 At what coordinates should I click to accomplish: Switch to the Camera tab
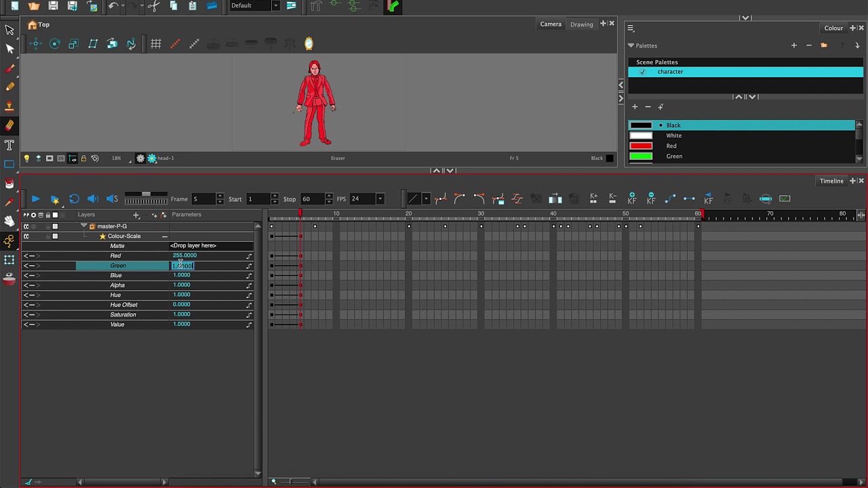tap(551, 24)
